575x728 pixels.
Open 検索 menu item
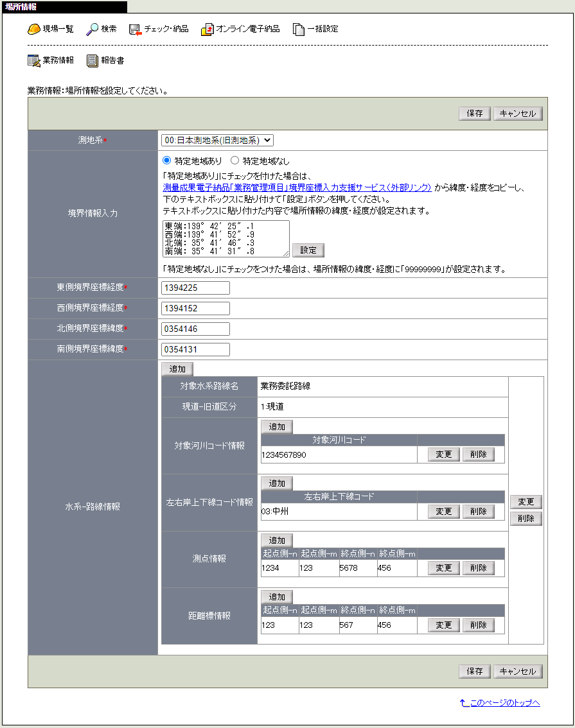pyautogui.click(x=109, y=29)
